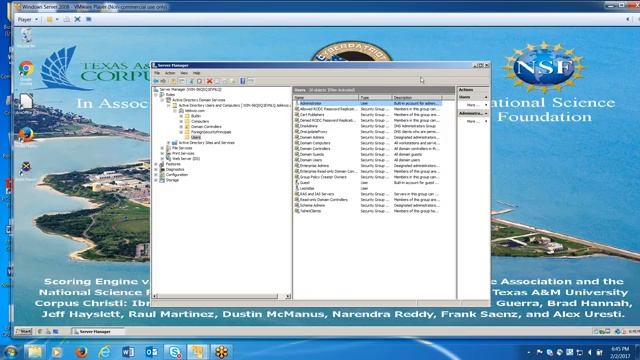This screenshot has height=360, width=640.
Task: Open the Action menu in Server Manager
Action: (170, 73)
